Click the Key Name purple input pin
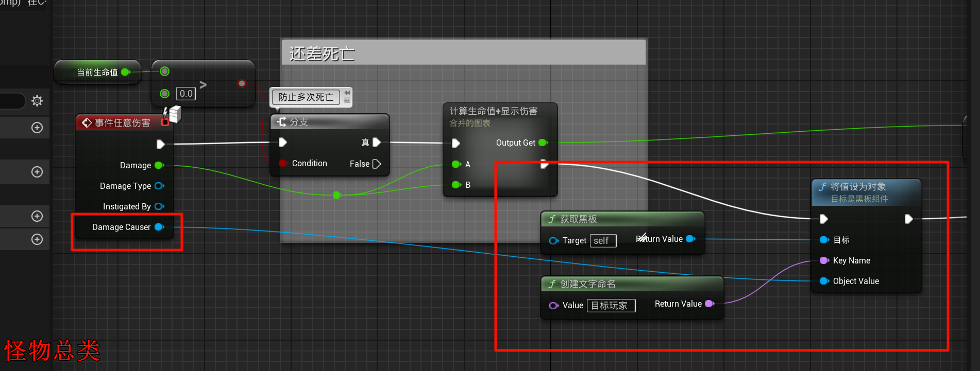Image resolution: width=980 pixels, height=371 pixels. [824, 260]
